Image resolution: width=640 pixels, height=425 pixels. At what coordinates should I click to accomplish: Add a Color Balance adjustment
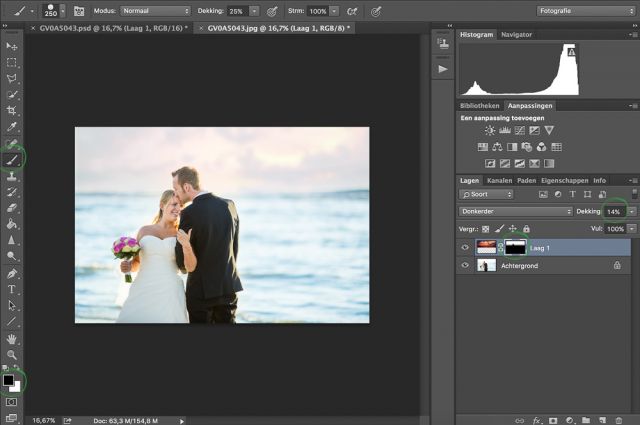497,147
